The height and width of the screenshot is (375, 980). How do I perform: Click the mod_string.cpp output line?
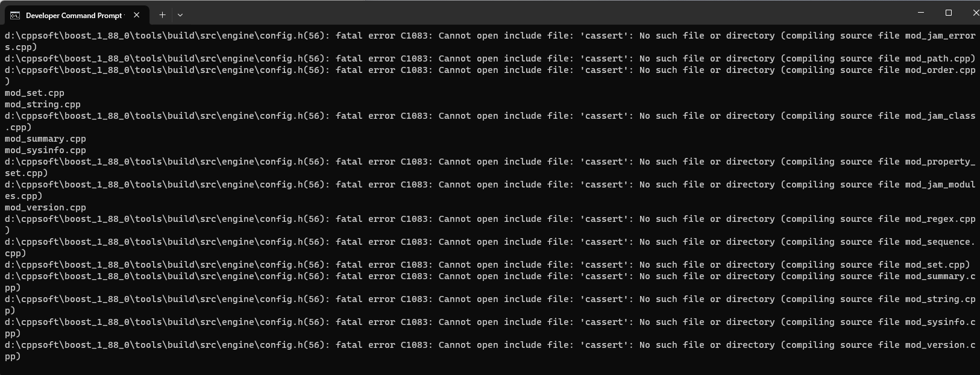(42, 104)
